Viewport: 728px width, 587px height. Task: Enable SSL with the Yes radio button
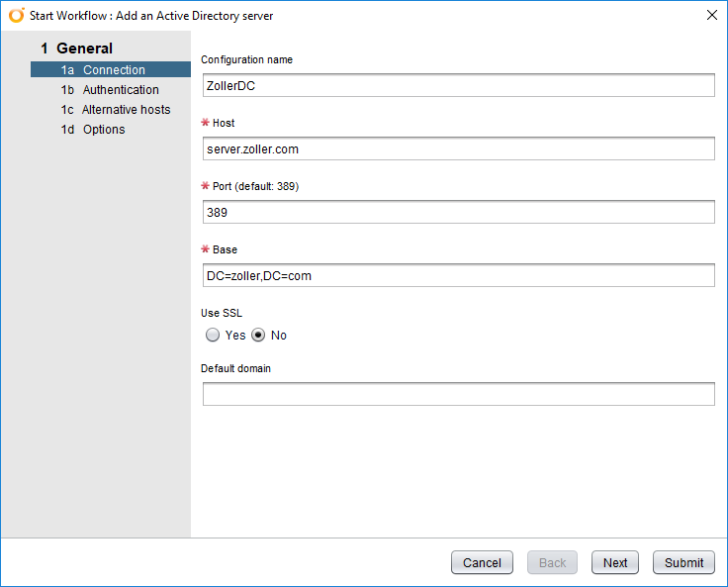click(x=213, y=336)
